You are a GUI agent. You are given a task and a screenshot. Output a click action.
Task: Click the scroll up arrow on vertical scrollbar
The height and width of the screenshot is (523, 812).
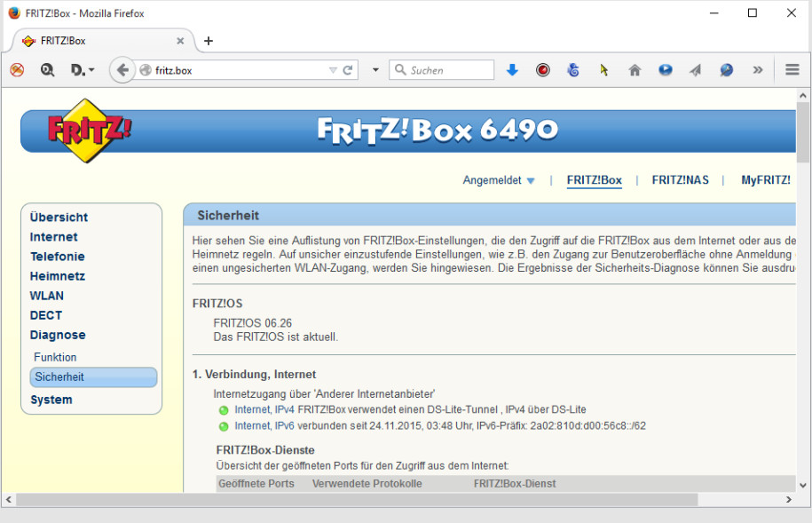click(803, 95)
